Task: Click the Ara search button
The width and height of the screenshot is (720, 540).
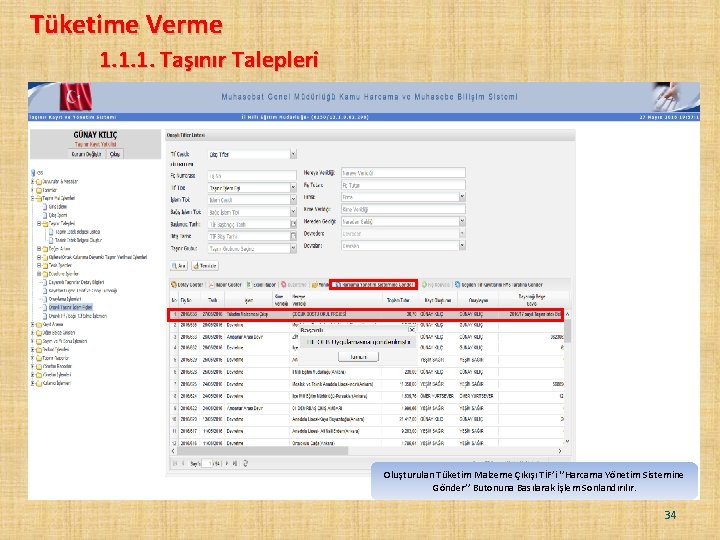Action: [179, 266]
